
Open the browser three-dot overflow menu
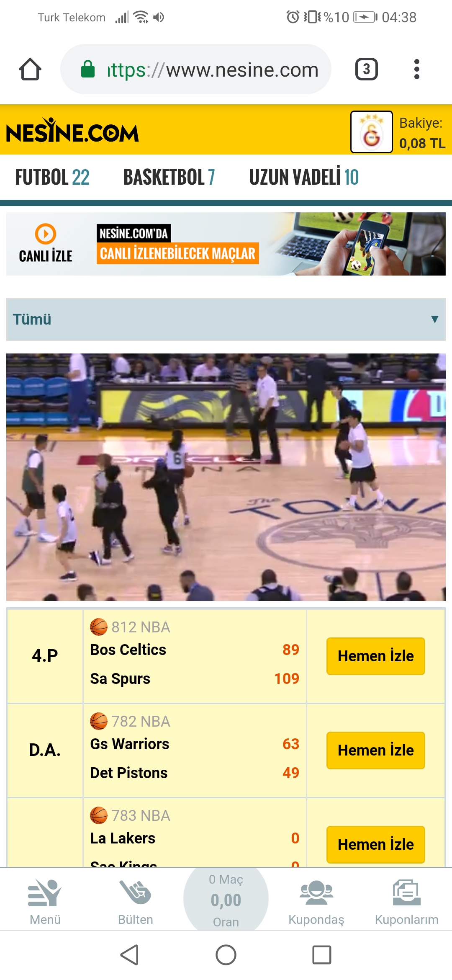pyautogui.click(x=416, y=69)
